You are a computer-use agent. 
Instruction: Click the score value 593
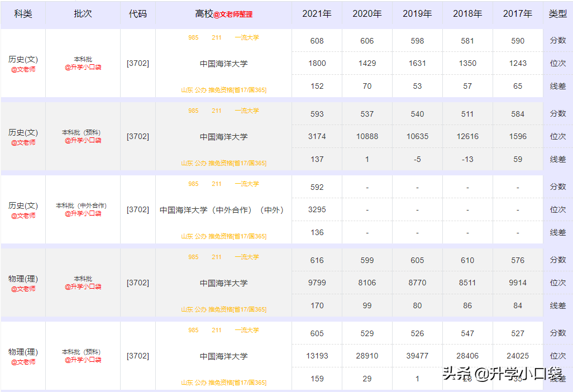317,114
